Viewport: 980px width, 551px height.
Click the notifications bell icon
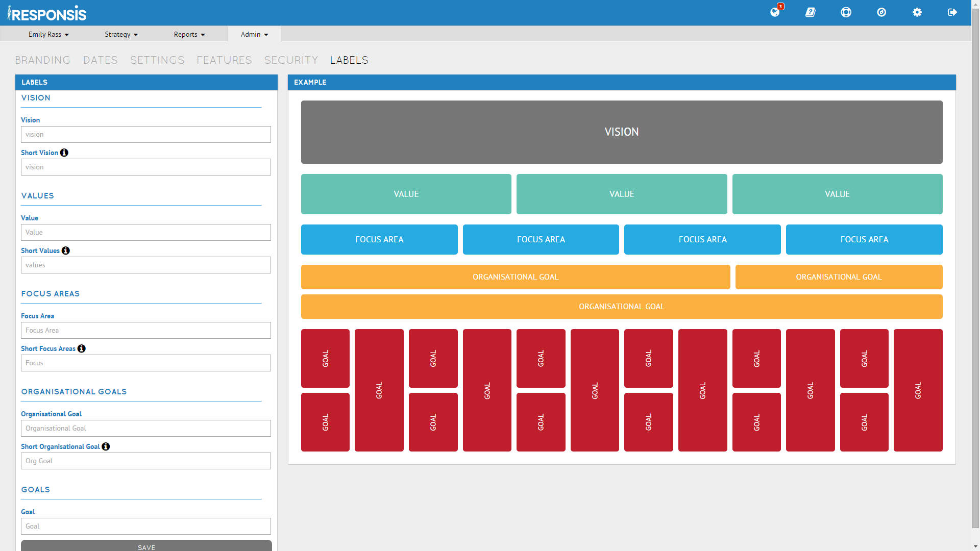pyautogui.click(x=775, y=12)
